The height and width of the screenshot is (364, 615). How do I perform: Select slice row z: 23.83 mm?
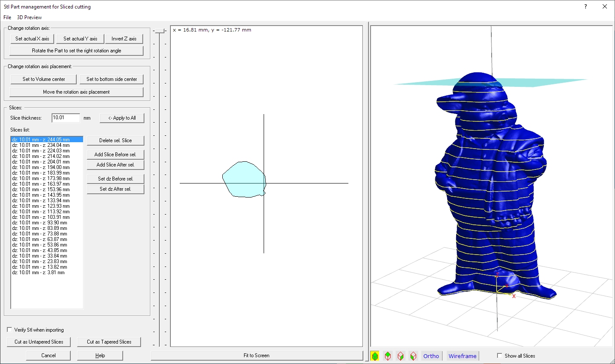tap(47, 261)
